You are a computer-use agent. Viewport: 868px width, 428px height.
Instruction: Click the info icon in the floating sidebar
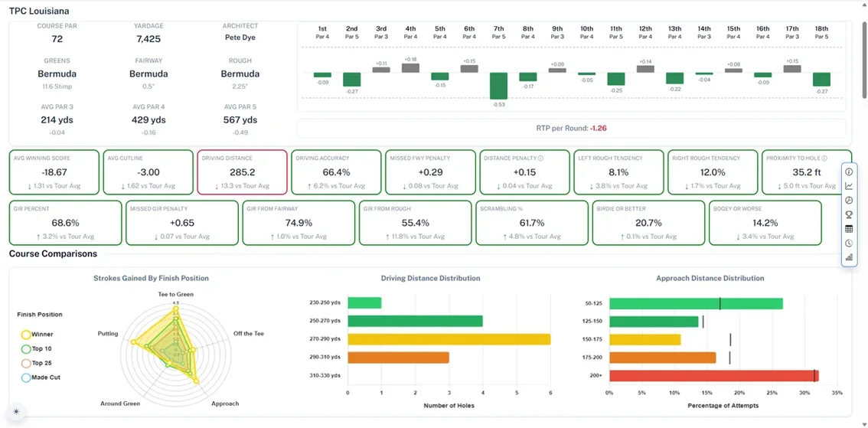[x=849, y=172]
